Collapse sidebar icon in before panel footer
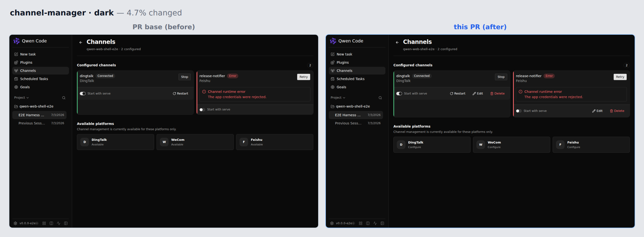644x237 pixels. click(x=66, y=223)
